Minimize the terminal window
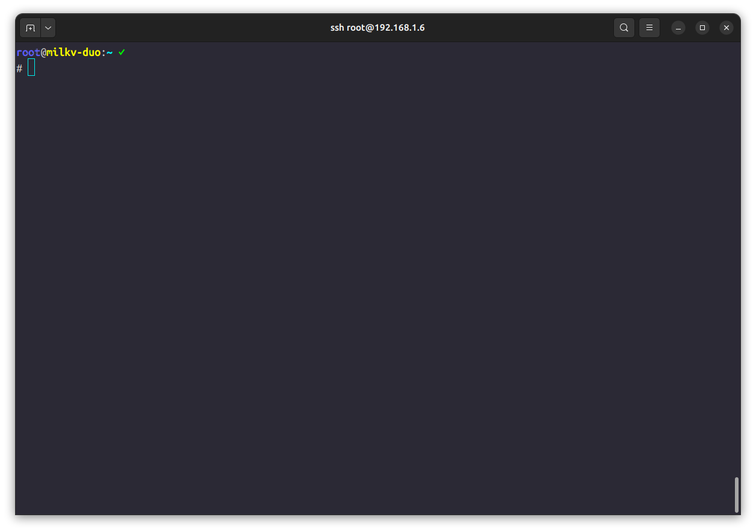This screenshot has width=756, height=532. point(678,28)
